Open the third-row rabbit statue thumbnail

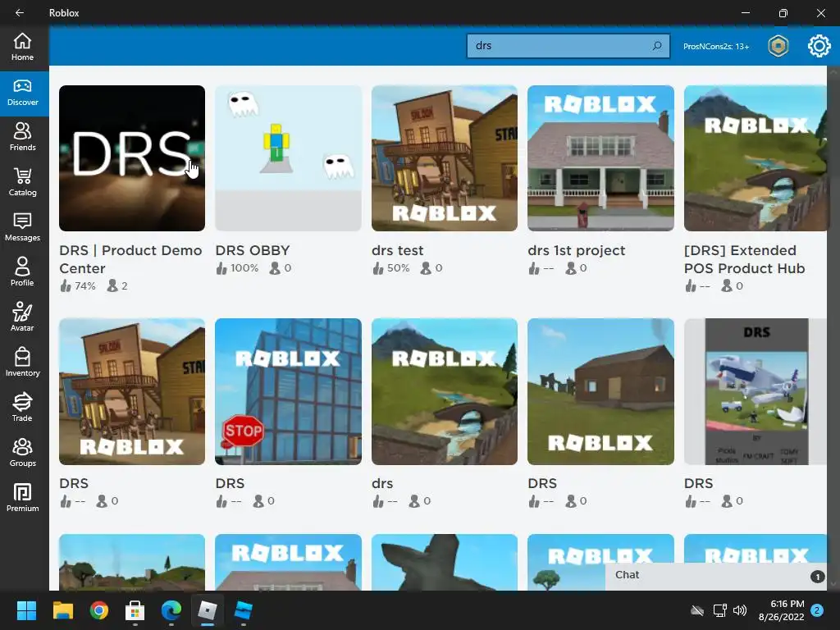(x=445, y=562)
